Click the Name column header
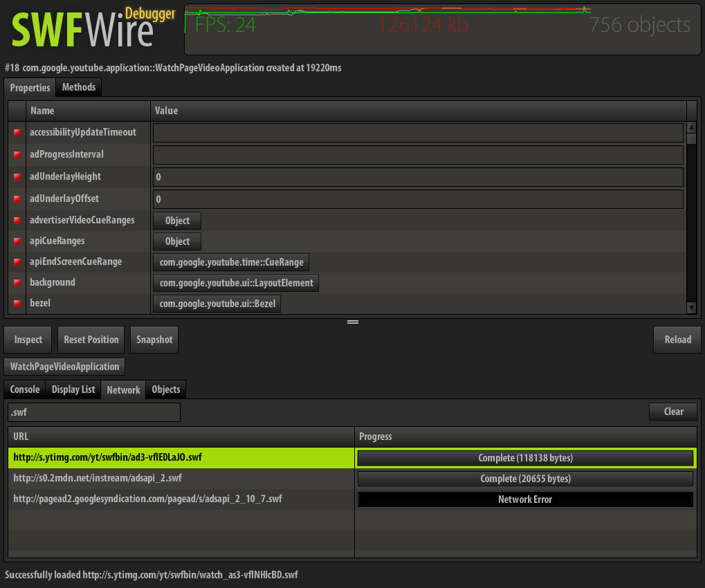The height and width of the screenshot is (588, 705). [x=88, y=111]
